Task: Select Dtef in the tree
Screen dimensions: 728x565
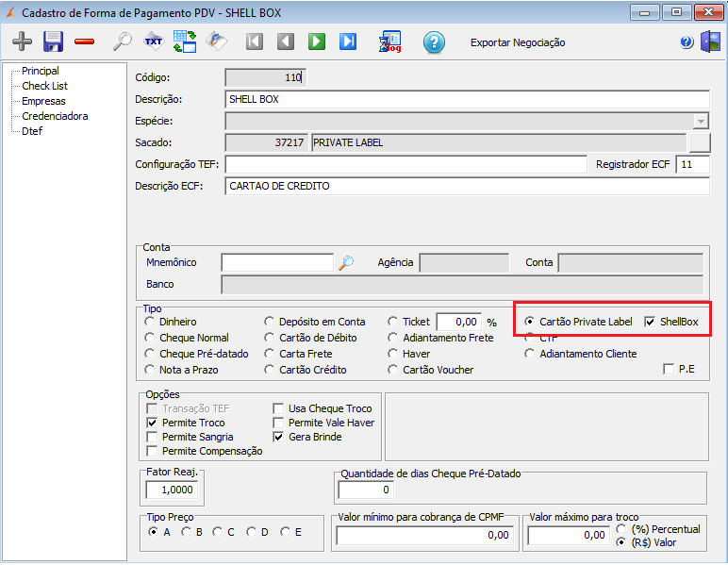Action: point(32,131)
